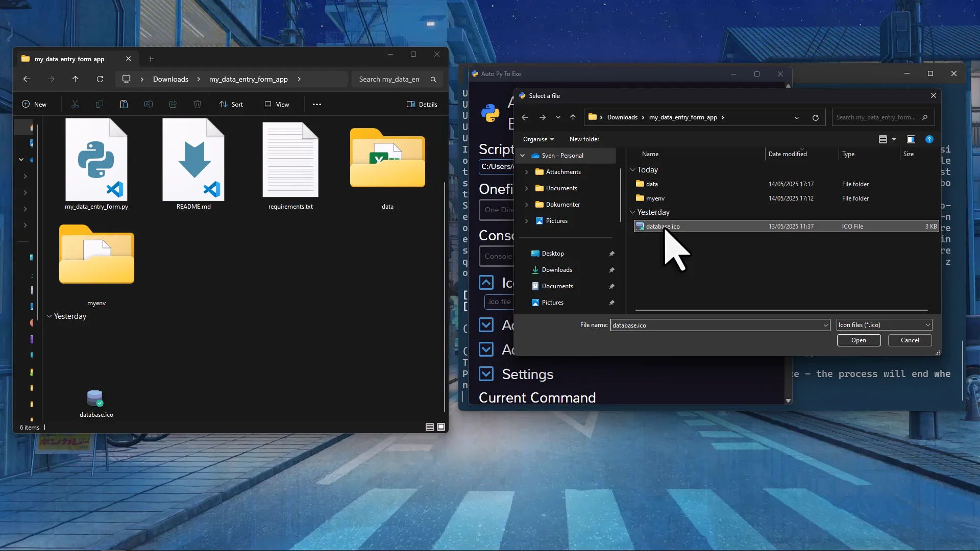The width and height of the screenshot is (980, 551).
Task: Switch to large icons layout in Explorer status bar
Action: click(x=440, y=427)
